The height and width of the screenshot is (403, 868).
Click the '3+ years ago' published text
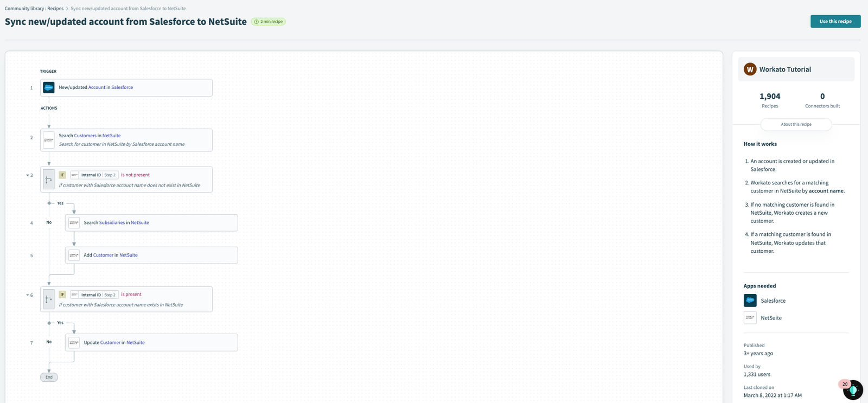pyautogui.click(x=758, y=353)
